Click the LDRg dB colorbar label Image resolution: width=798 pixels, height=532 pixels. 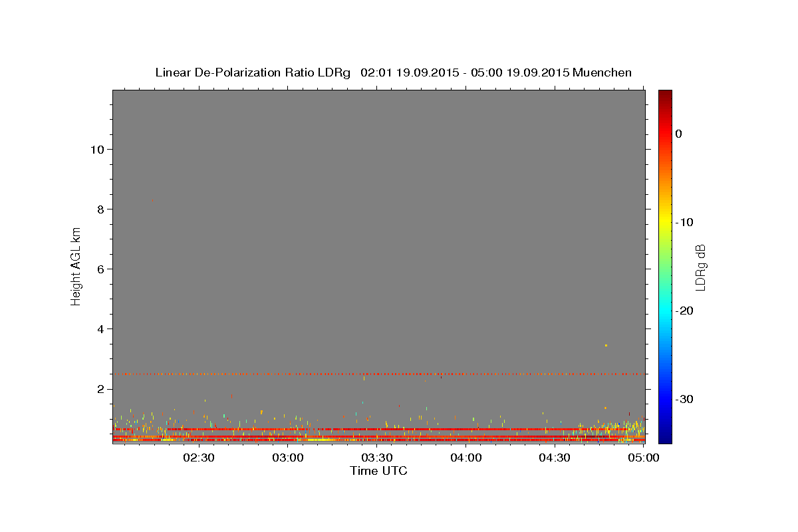click(700, 267)
